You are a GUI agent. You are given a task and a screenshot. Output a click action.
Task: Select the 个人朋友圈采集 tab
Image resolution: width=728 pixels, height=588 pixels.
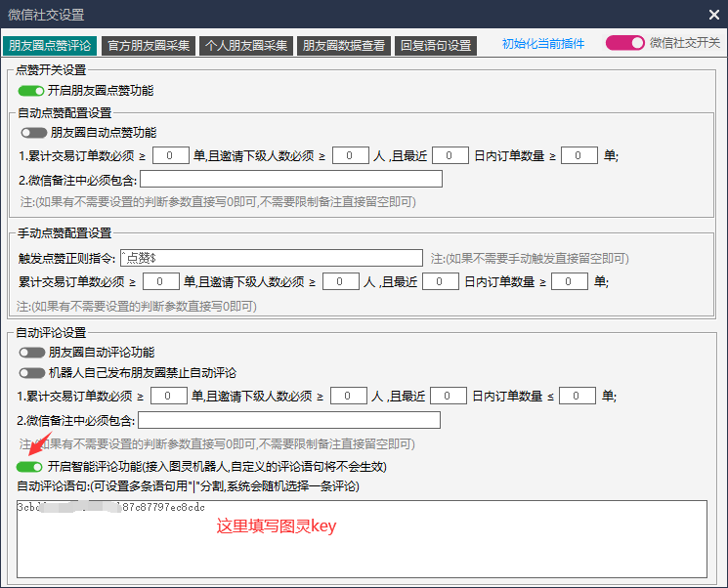[245, 45]
